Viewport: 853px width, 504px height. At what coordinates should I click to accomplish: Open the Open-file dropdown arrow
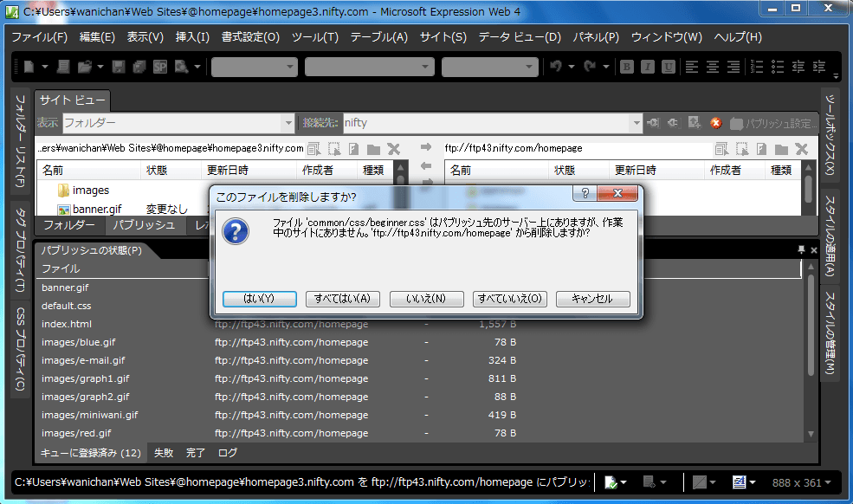(100, 67)
